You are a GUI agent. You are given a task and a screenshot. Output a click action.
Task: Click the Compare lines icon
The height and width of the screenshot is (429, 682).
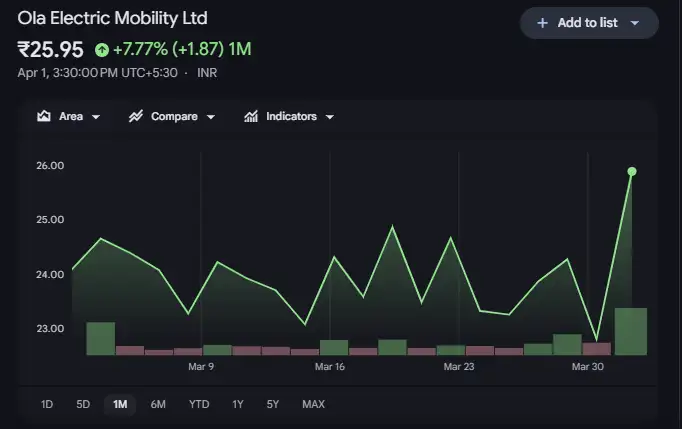136,116
